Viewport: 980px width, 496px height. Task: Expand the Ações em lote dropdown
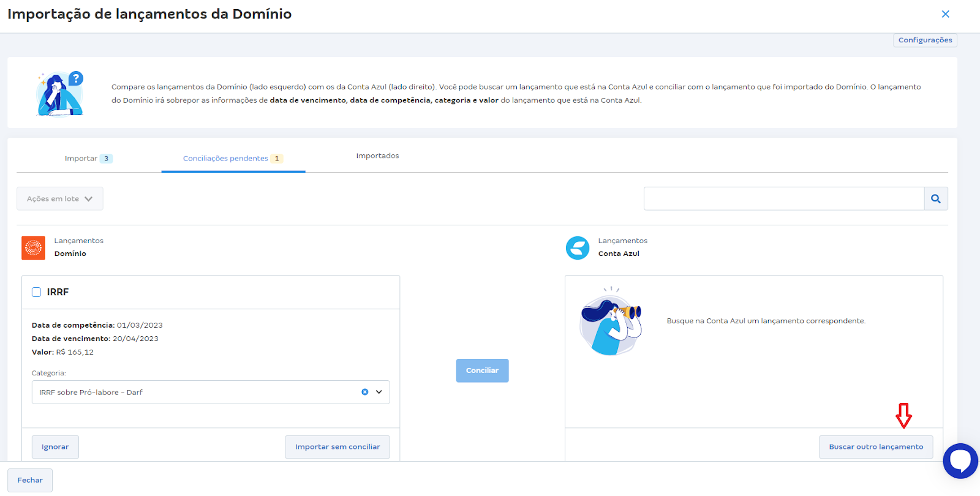tap(60, 198)
